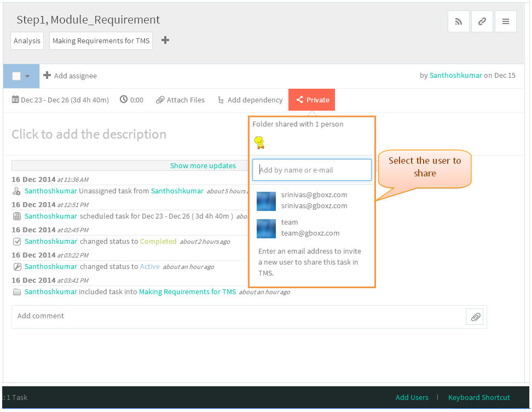Open Santhoshkumar link in included task entry
The height and width of the screenshot is (412, 532).
click(x=51, y=291)
